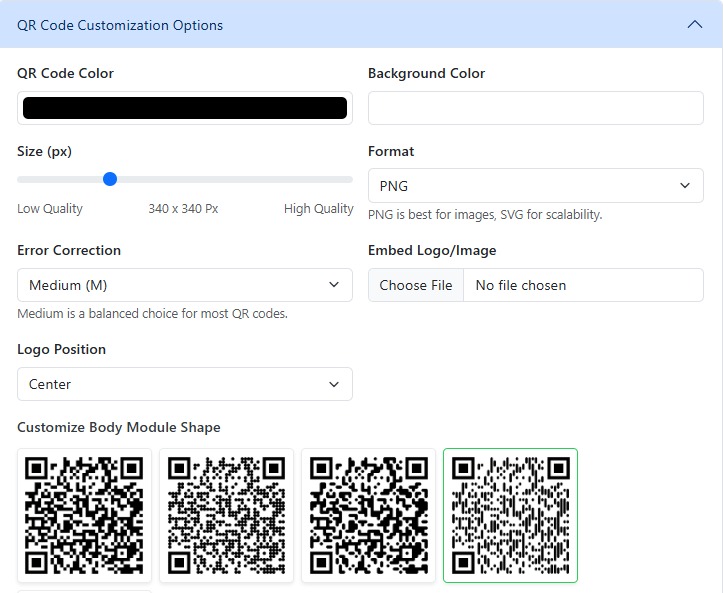This screenshot has height=593, width=723.
Task: Select the vertical bars body module shape
Action: pos(510,516)
